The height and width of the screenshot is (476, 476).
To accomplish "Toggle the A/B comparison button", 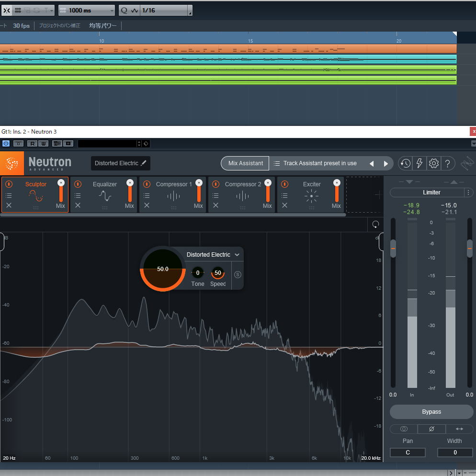I will click(x=57, y=143).
